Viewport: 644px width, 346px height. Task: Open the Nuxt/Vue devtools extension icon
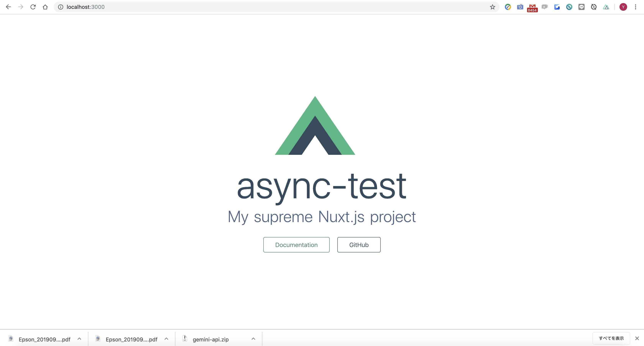[606, 7]
